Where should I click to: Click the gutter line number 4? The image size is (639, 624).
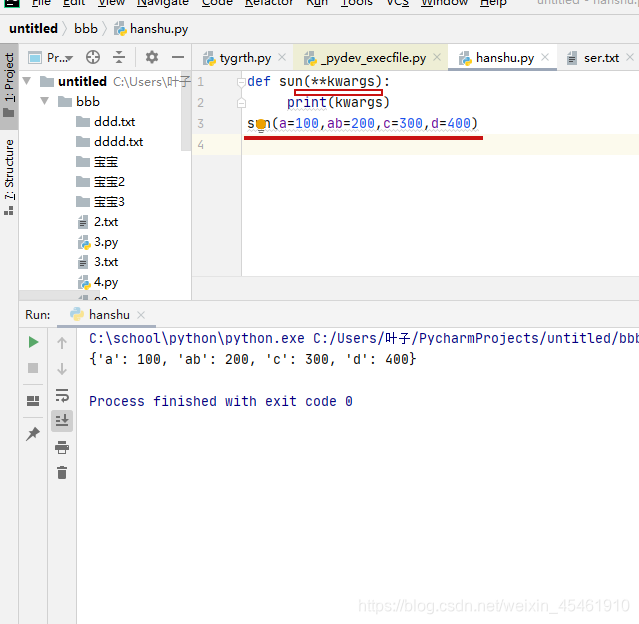201,144
